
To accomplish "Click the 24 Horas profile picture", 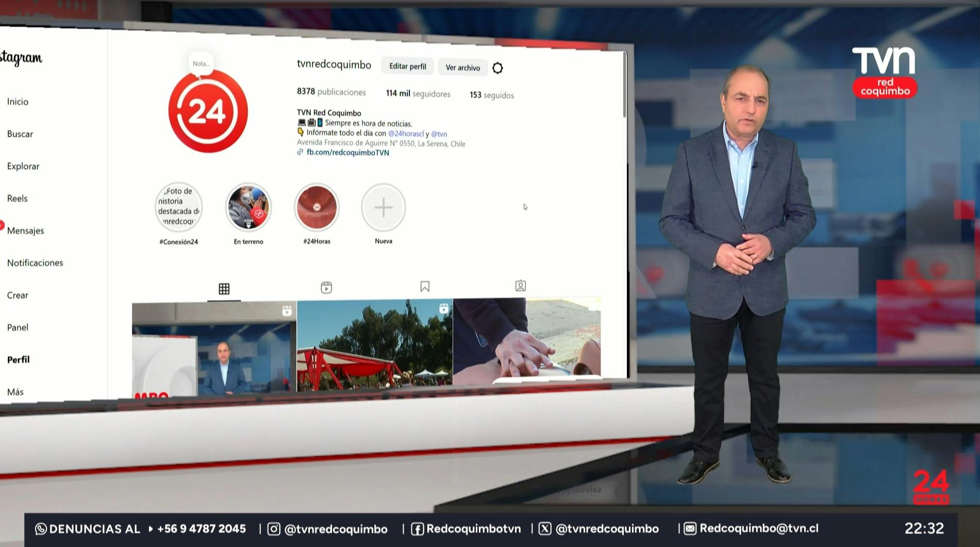I will [208, 111].
